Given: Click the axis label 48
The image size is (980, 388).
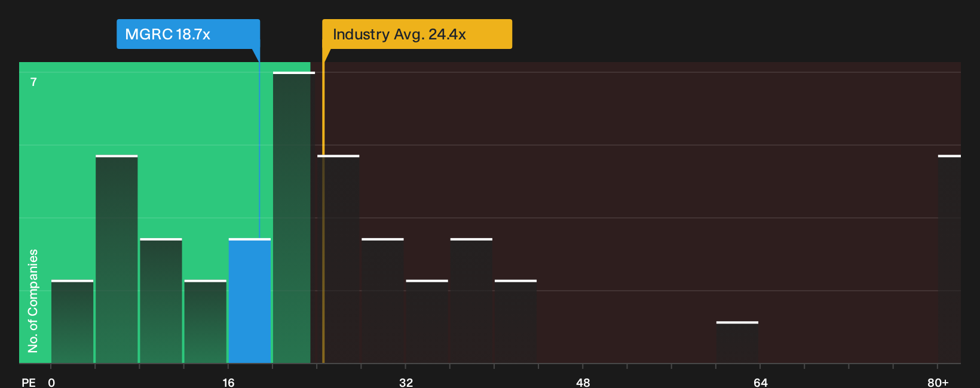Looking at the screenshot, I should (x=583, y=382).
